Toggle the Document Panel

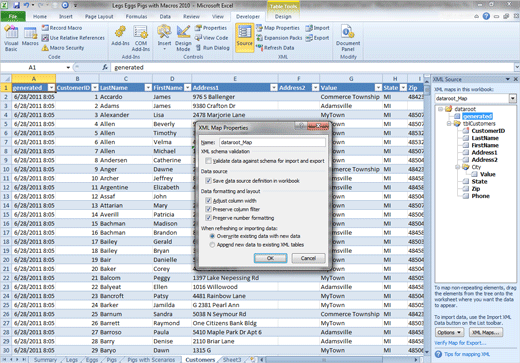[348, 38]
